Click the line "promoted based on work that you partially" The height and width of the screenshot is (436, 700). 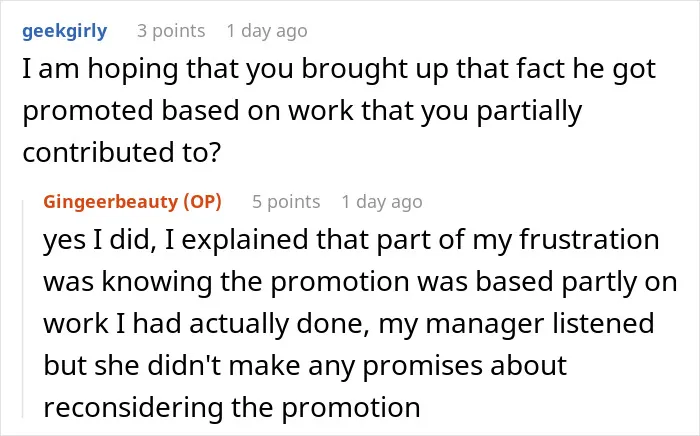302,112
